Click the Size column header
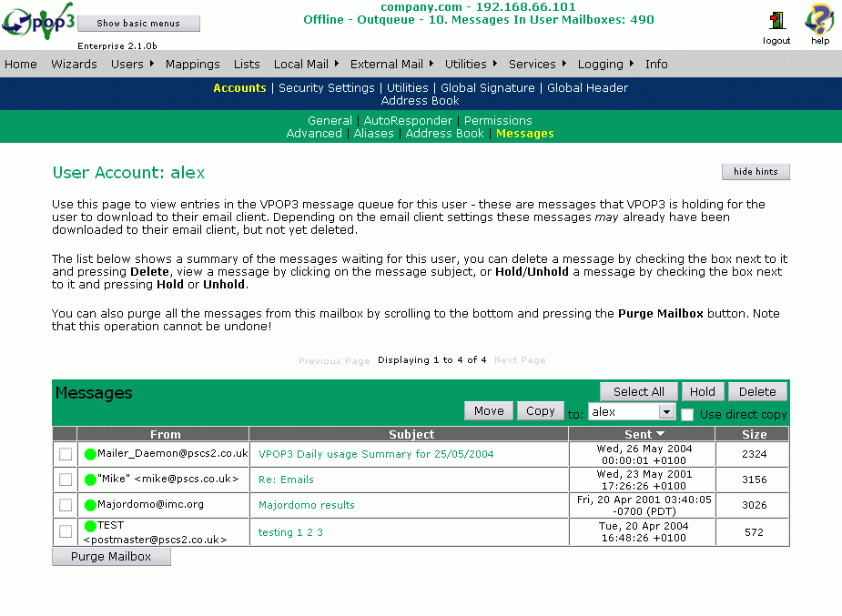The image size is (842, 616). click(x=753, y=434)
